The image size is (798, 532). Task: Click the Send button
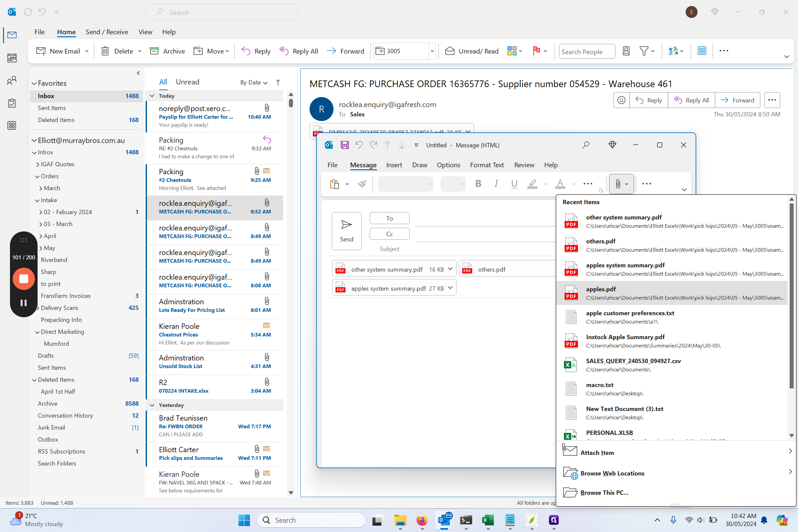346,231
